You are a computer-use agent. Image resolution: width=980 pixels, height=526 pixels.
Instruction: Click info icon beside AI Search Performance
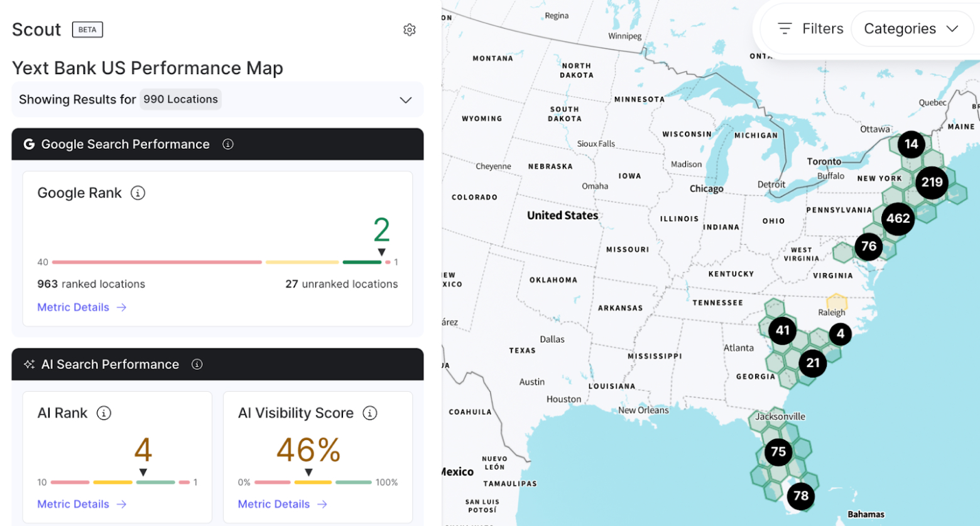tap(197, 364)
